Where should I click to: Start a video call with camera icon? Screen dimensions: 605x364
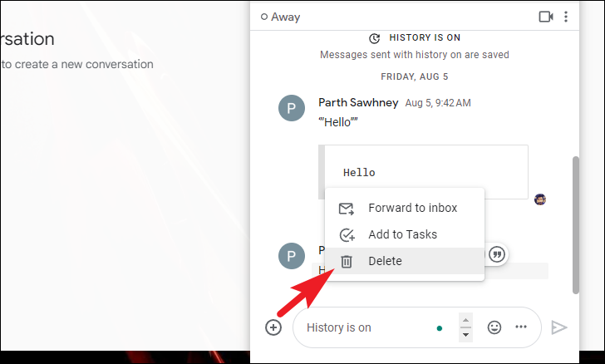(x=545, y=17)
